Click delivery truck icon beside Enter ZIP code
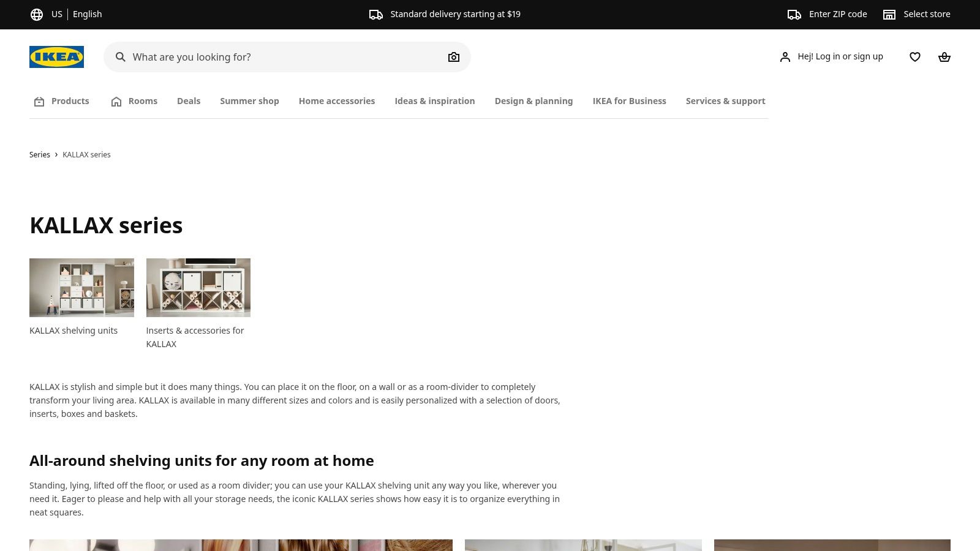Image resolution: width=980 pixels, height=551 pixels. [794, 14]
